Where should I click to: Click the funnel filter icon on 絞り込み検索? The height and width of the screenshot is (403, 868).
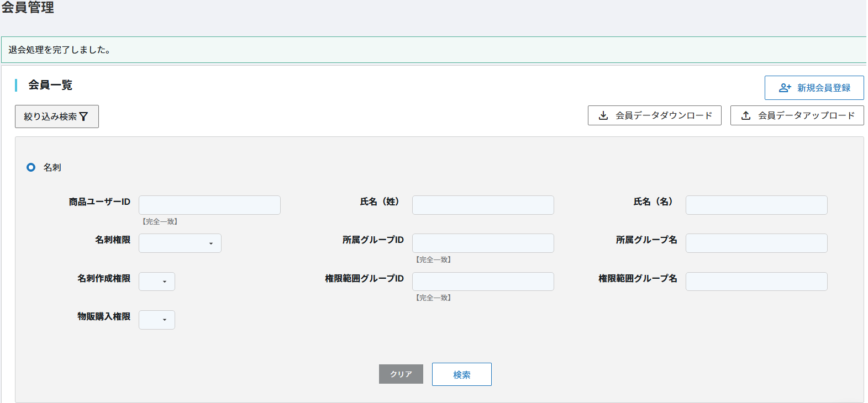(x=84, y=116)
